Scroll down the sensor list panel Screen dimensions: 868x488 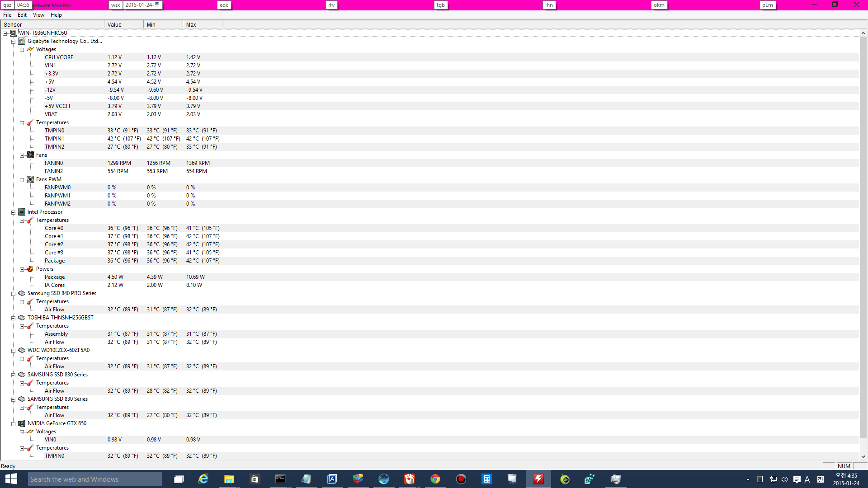[x=863, y=458]
